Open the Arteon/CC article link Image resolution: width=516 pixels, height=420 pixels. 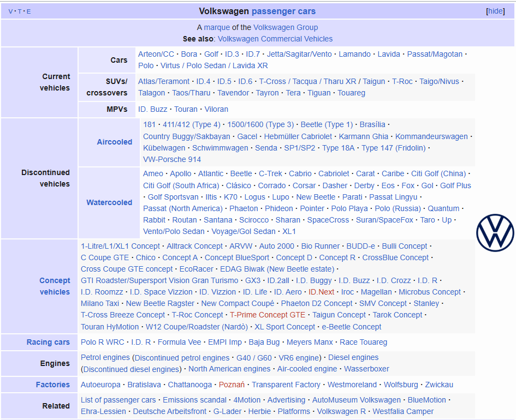[x=156, y=54]
